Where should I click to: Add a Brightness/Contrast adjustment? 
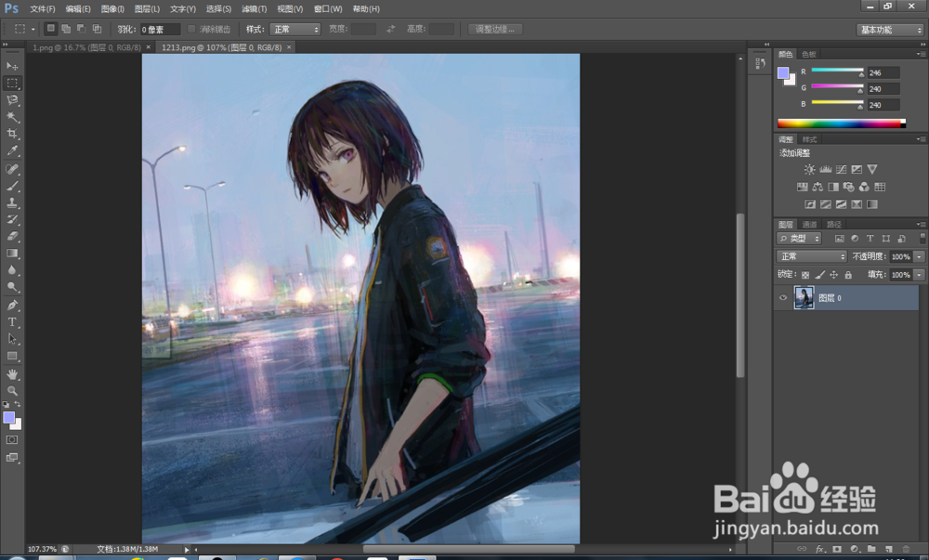pos(809,169)
